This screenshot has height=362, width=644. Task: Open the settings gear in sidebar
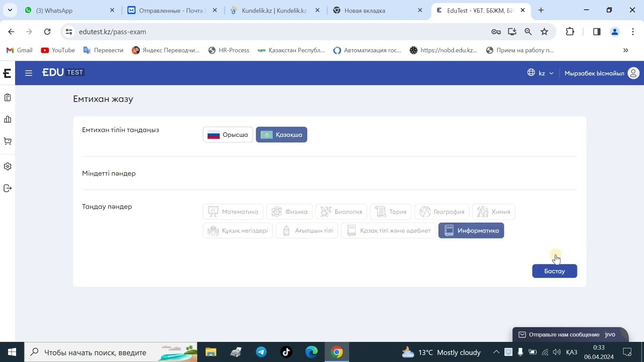[x=8, y=166]
